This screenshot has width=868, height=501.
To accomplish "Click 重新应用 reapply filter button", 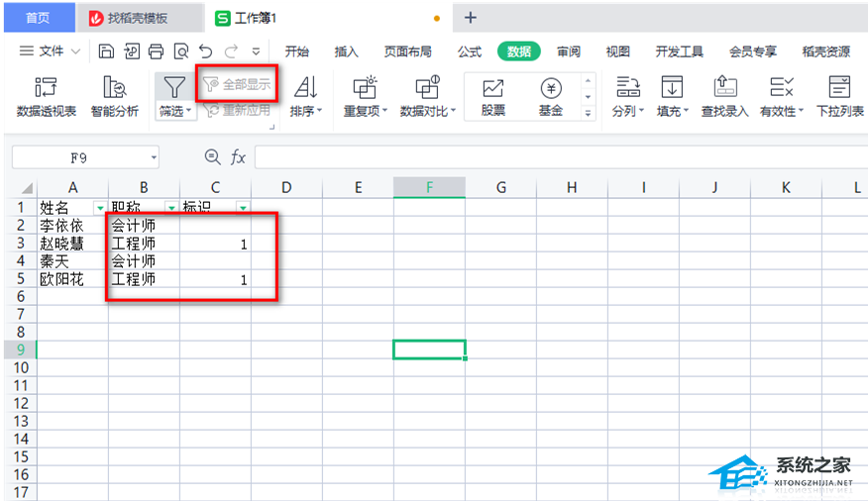I will tap(237, 111).
